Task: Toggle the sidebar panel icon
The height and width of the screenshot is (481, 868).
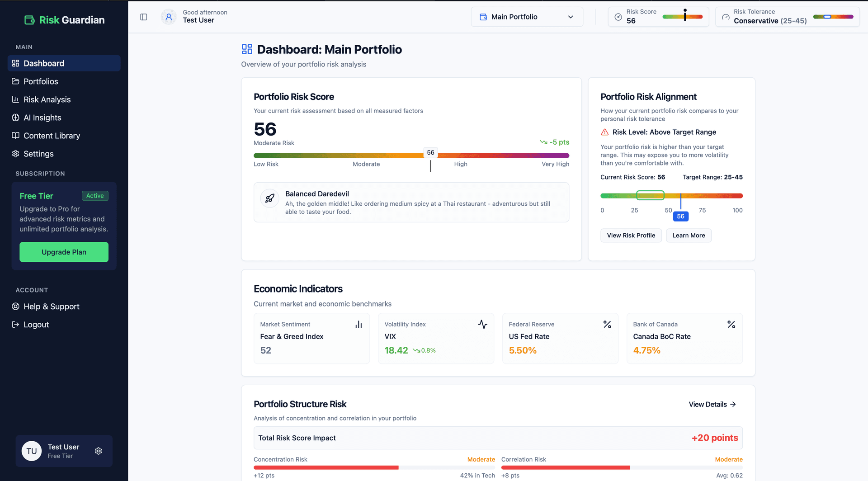Action: pyautogui.click(x=144, y=17)
